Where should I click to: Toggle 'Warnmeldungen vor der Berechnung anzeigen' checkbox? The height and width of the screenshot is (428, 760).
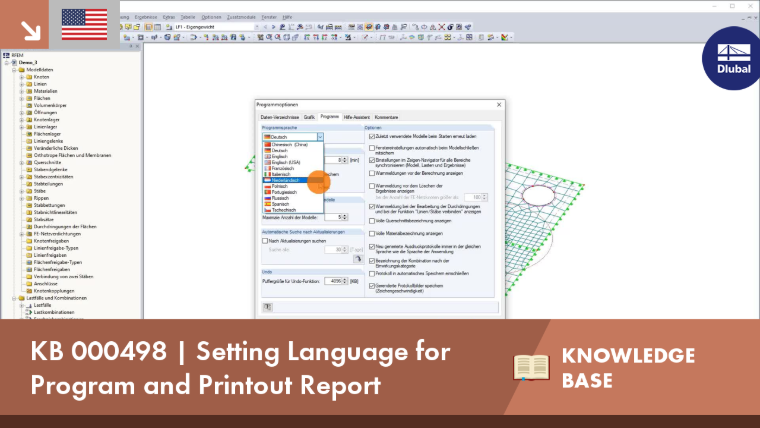pos(372,173)
